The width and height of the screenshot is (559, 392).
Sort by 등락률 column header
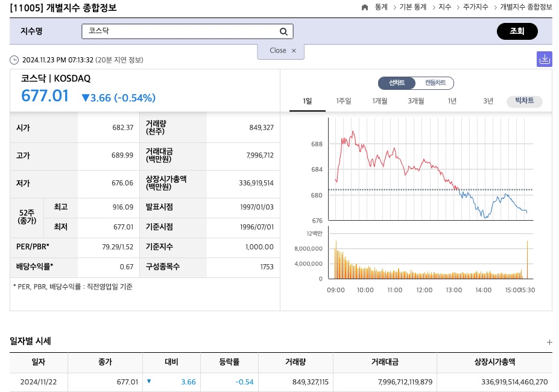pyautogui.click(x=229, y=362)
